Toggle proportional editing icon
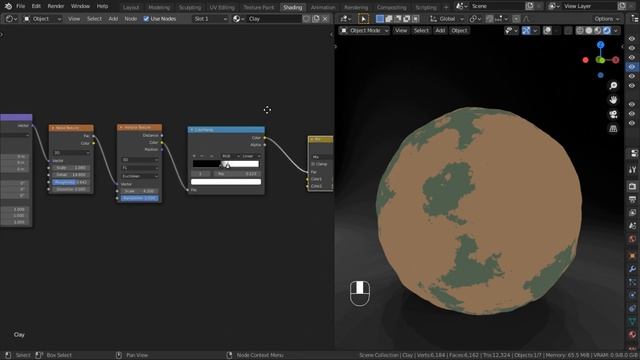 [x=516, y=19]
